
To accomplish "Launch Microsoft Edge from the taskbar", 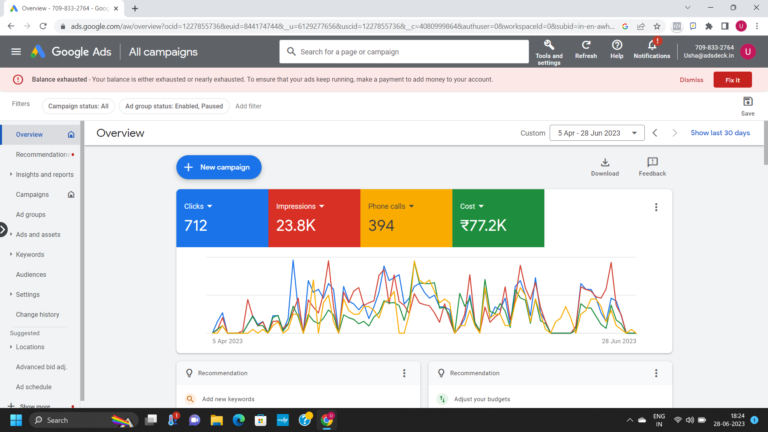I will pyautogui.click(x=239, y=420).
